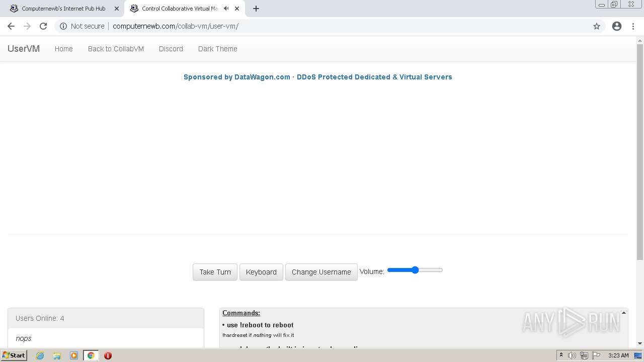Minimize the Chrome window

click(602, 5)
